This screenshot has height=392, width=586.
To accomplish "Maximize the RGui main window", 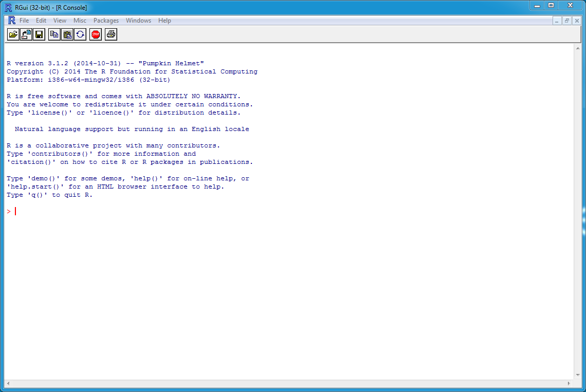I will click(551, 5).
